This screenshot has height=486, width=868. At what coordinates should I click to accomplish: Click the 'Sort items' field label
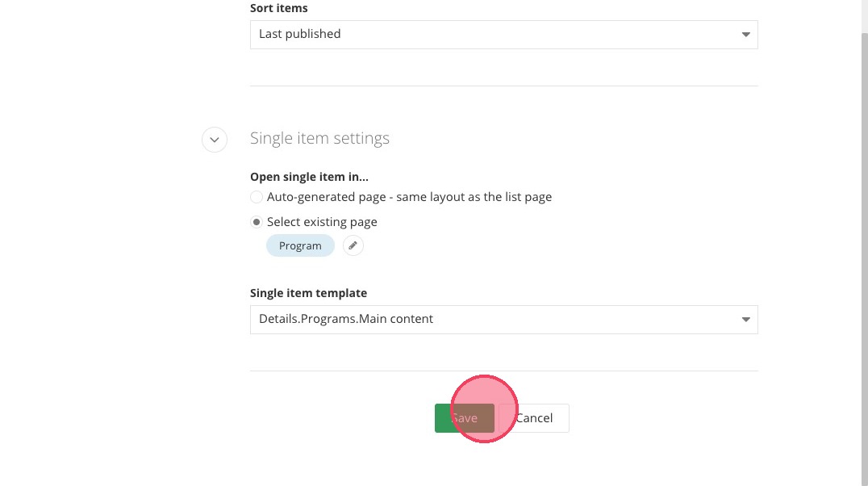pyautogui.click(x=279, y=8)
